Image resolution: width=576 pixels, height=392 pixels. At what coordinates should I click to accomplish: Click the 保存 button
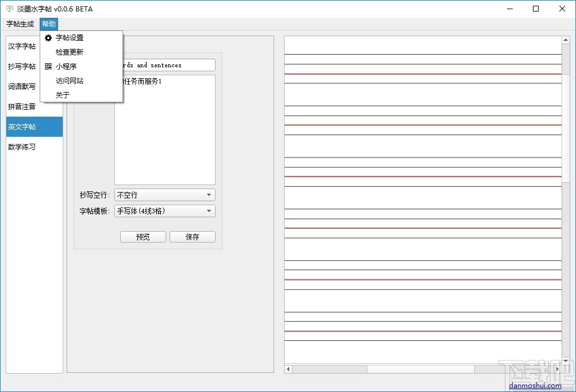[193, 237]
